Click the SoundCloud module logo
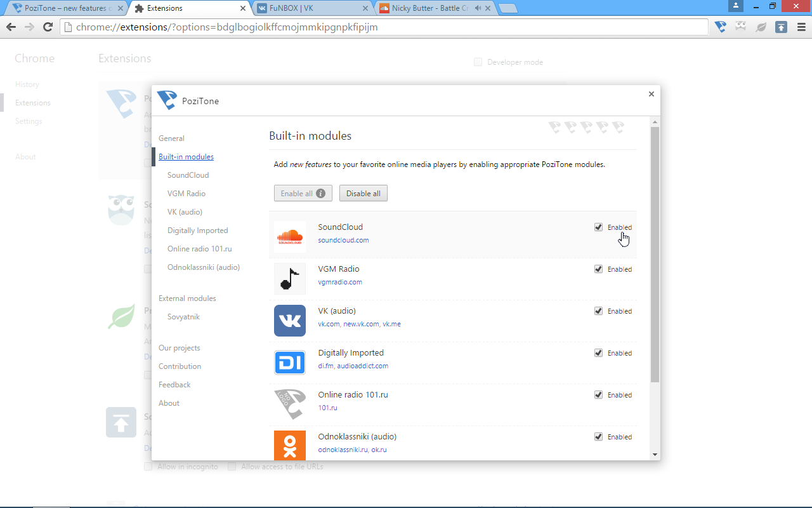This screenshot has height=508, width=812. (290, 237)
